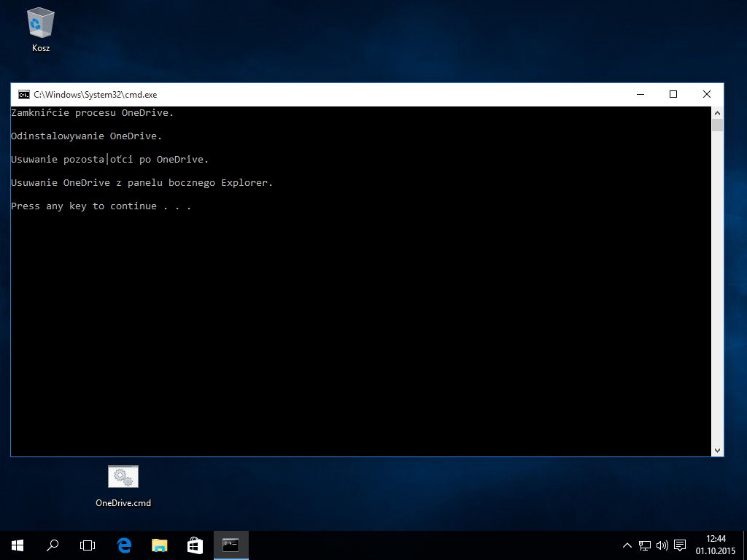This screenshot has height=560, width=747.
Task: Click the console scrollbar up arrow
Action: click(718, 113)
